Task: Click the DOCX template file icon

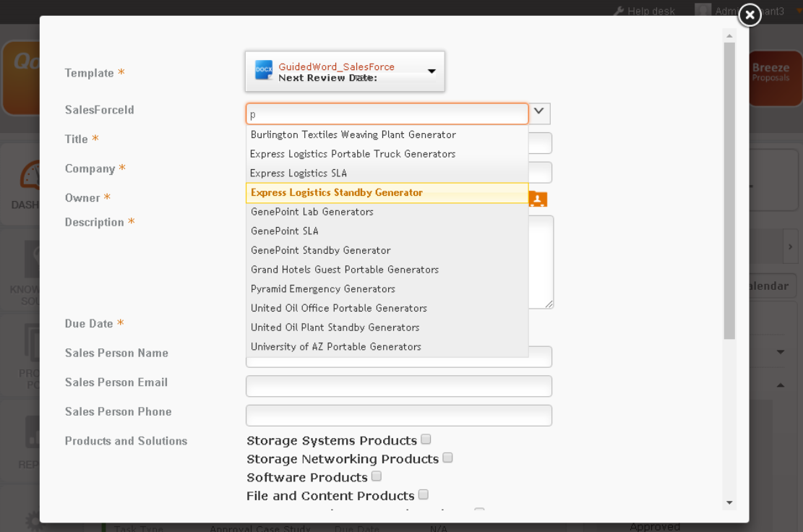Action: tap(264, 70)
